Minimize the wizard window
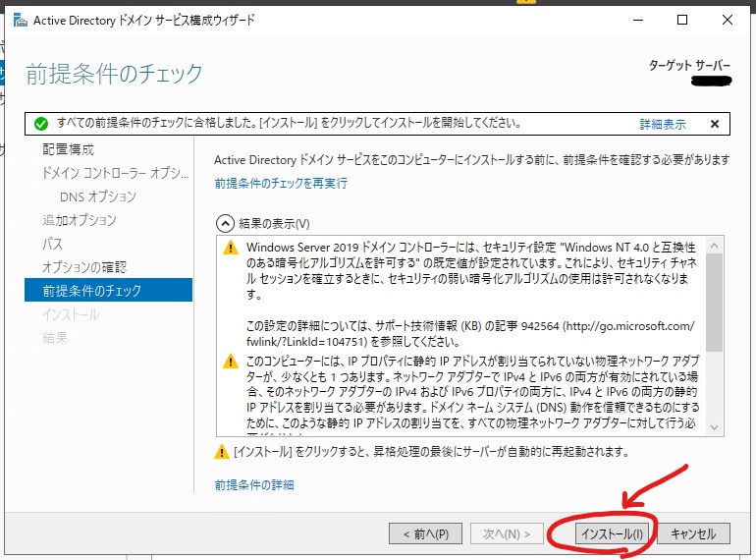 coord(638,20)
